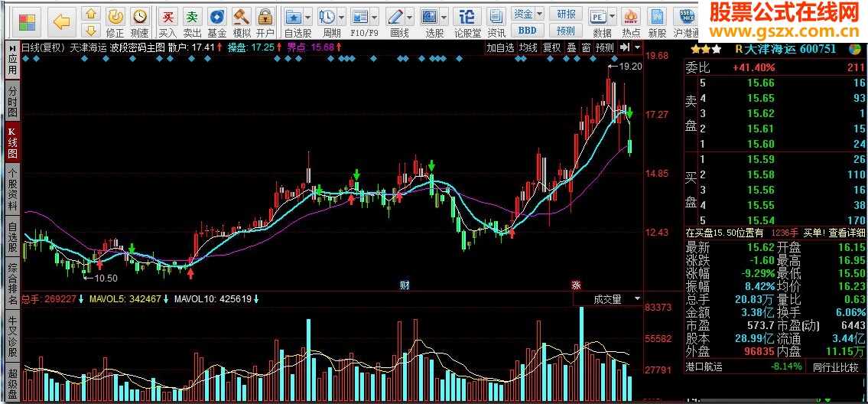The height and width of the screenshot is (404, 868).
Task: Toggle 叠 overlay mode
Action: pos(571,47)
